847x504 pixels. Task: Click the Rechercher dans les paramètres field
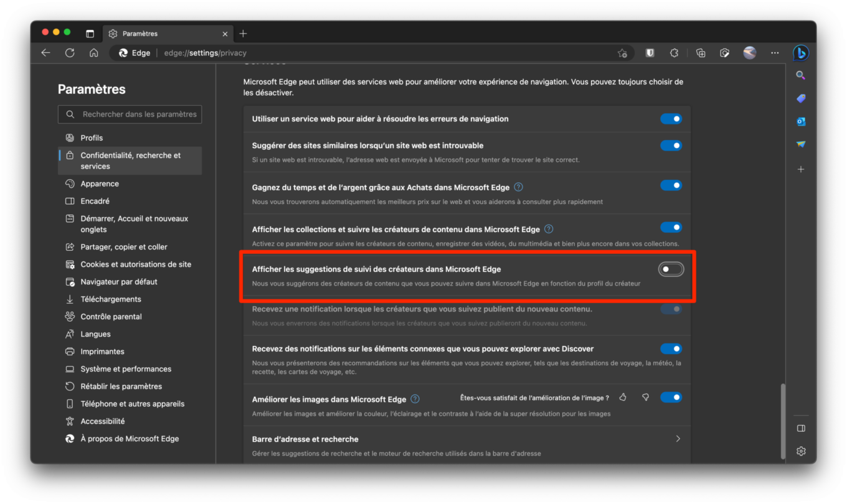[x=130, y=114]
